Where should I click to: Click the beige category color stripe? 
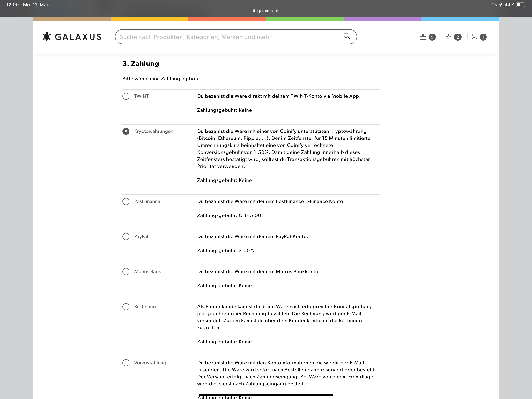coord(72,19)
